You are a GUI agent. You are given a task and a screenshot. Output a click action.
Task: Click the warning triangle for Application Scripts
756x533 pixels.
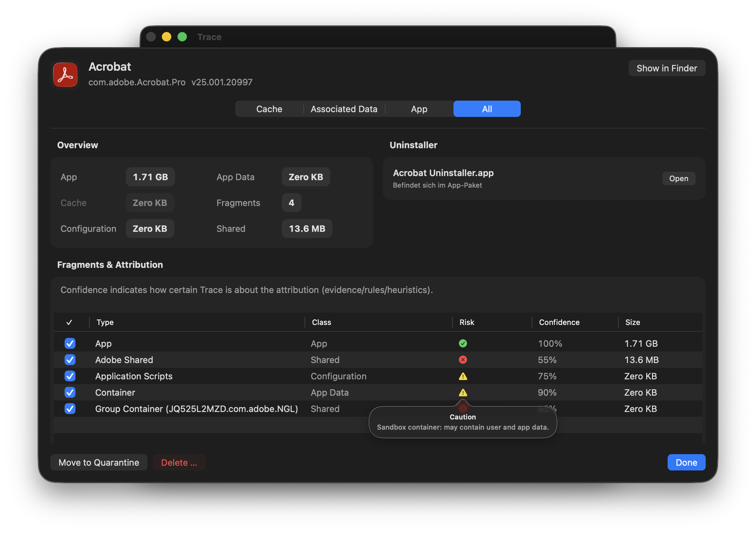click(x=463, y=376)
